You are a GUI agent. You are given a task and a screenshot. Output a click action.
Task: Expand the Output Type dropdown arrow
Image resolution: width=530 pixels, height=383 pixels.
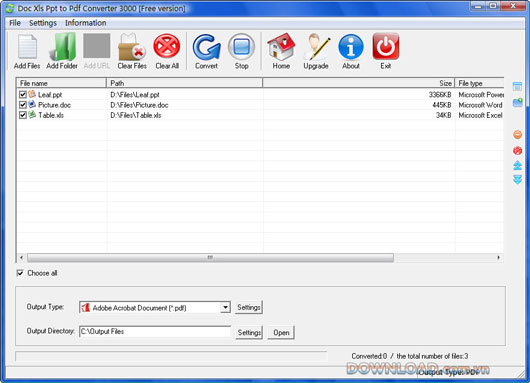coord(225,307)
